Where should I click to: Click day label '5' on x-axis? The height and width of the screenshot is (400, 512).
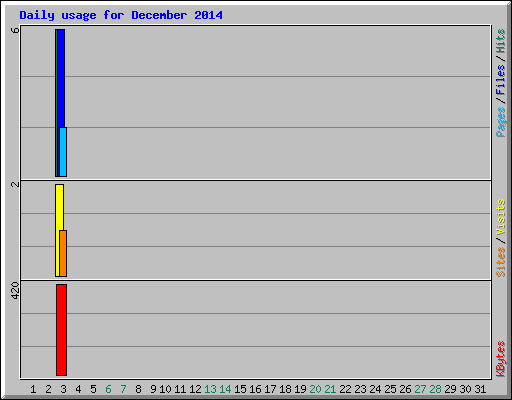tap(93, 389)
